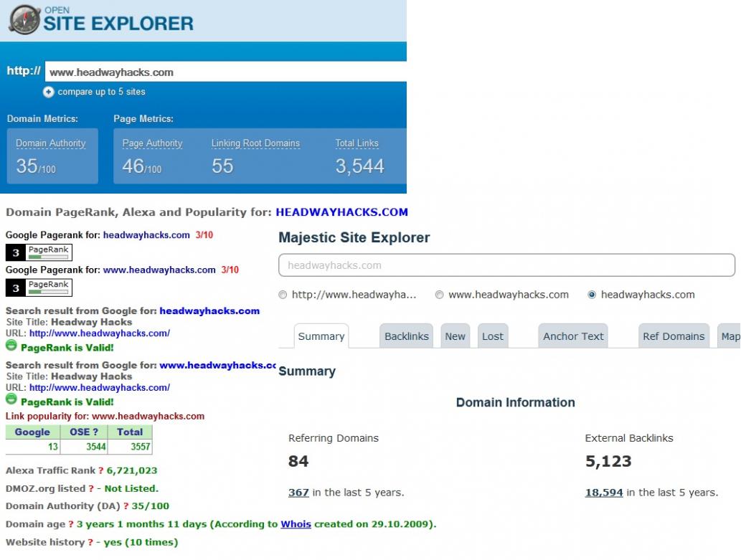Open second http://www.headwayhacks.com/ URL link
This screenshot has width=741, height=560.
[100, 387]
